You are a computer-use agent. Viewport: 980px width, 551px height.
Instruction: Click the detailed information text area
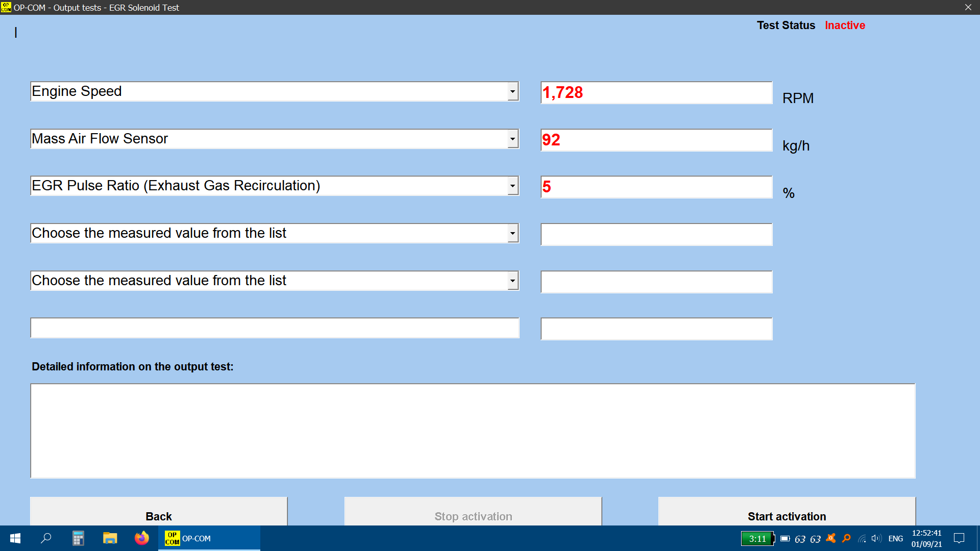[x=473, y=431]
